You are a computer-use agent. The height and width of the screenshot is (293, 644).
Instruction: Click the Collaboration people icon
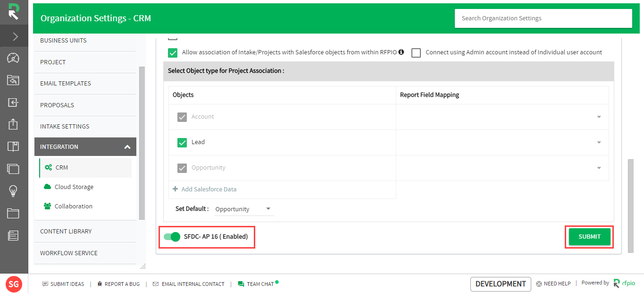(x=47, y=206)
